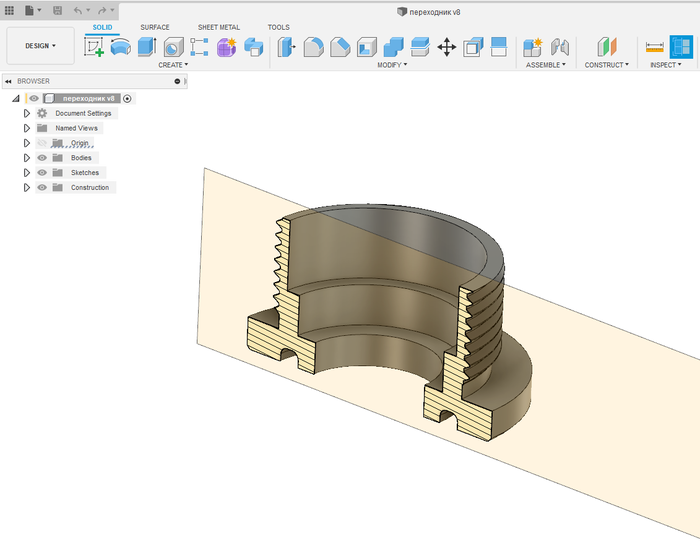This screenshot has width=700, height=543.
Task: Select the Construction folder in browser
Action: [x=90, y=188]
